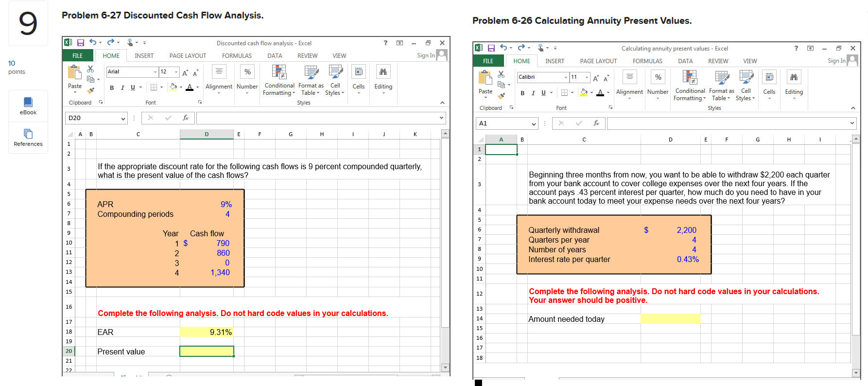Open the Calibri font name dropdown
Viewport: 868px width, 386px height.
566,77
